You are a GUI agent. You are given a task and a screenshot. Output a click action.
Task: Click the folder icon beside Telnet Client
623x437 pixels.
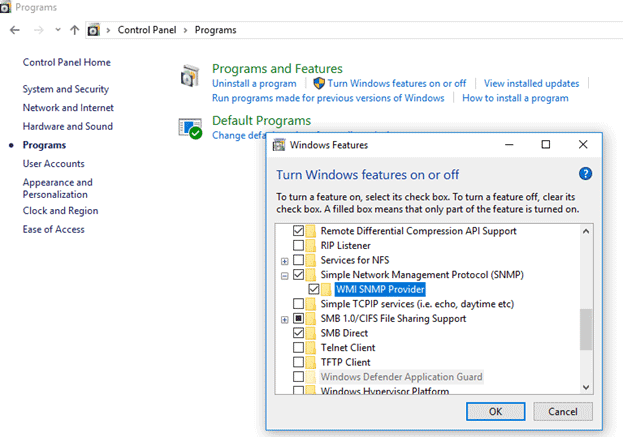pos(311,348)
